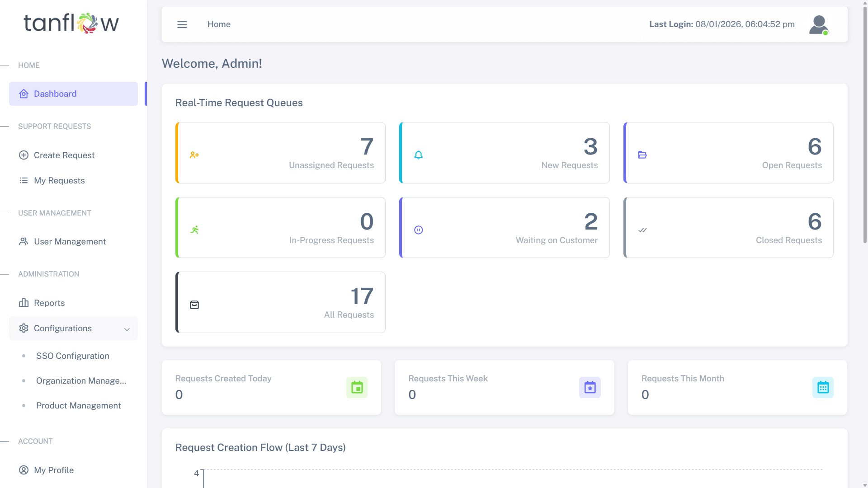This screenshot has height=488, width=868.
Task: Click the New Requests bell icon
Action: 419,155
